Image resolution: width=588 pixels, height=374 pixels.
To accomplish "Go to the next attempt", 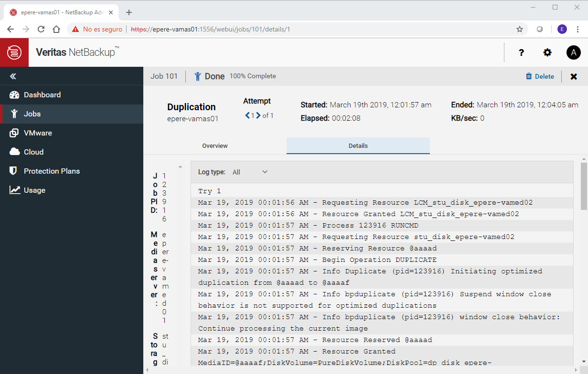I will click(x=258, y=115).
